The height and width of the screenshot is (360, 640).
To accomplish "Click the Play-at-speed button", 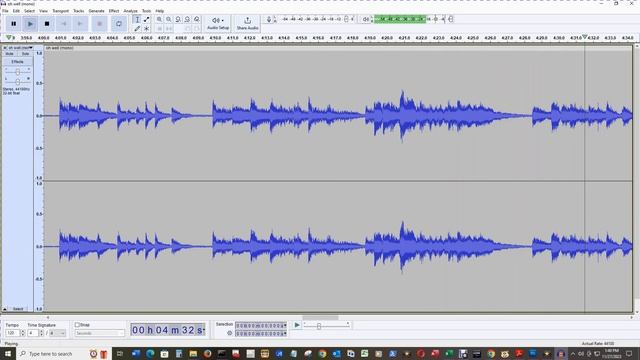I will [297, 325].
